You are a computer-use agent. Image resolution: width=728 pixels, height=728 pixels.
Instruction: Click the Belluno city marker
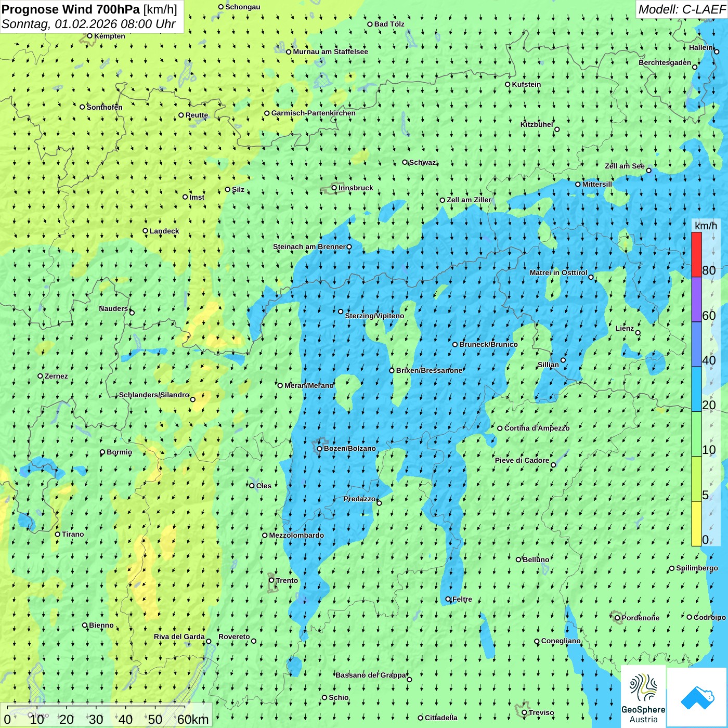[x=518, y=560]
